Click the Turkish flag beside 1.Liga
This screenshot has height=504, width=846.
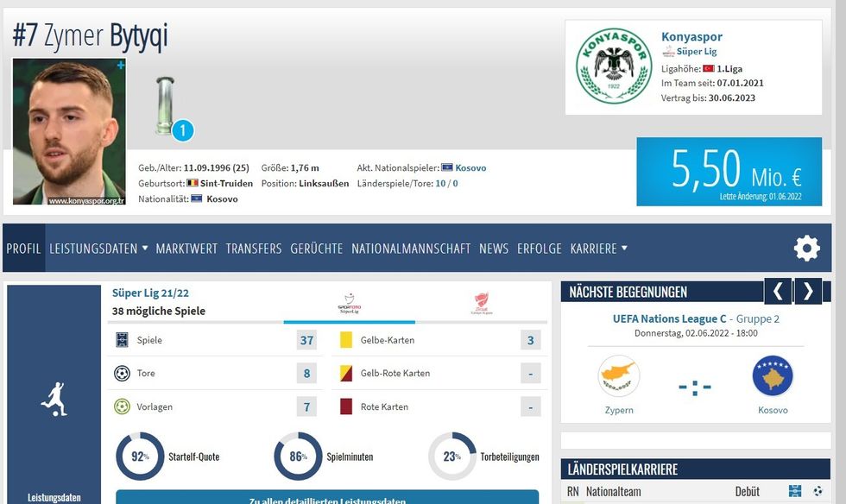click(x=708, y=69)
